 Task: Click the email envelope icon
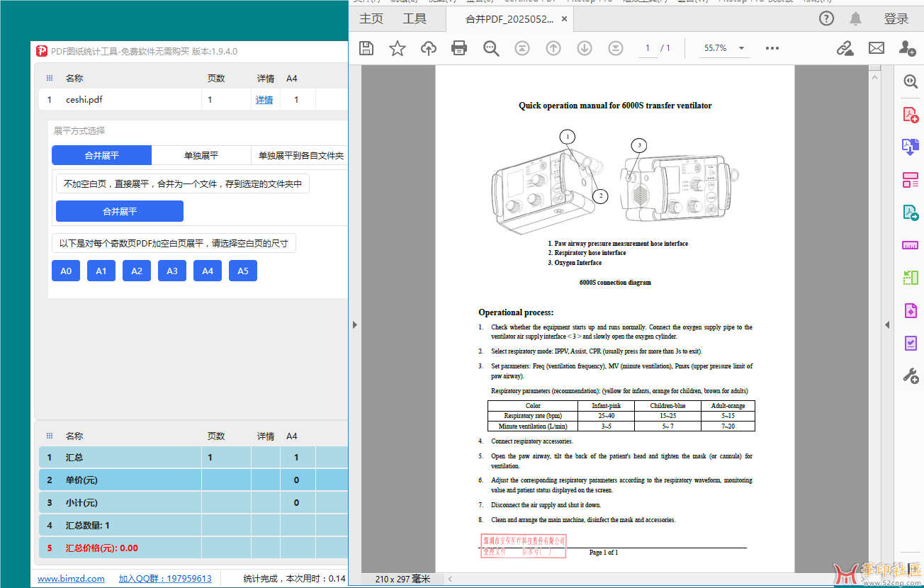click(x=877, y=48)
